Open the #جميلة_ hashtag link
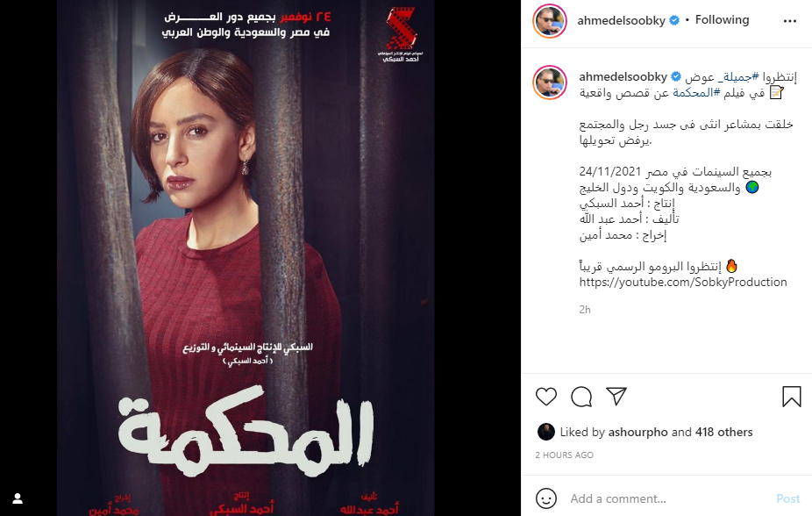The image size is (812, 516). point(738,76)
